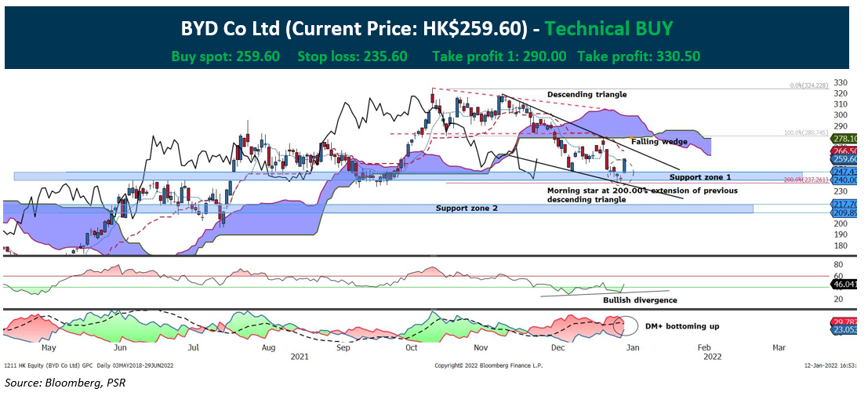
Task: Click the 'Jul' month label on time axis
Action: click(194, 348)
